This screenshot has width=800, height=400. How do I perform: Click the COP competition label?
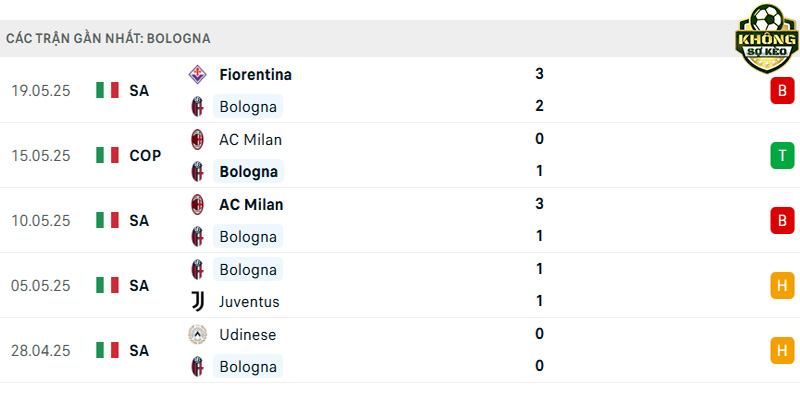pyautogui.click(x=145, y=156)
